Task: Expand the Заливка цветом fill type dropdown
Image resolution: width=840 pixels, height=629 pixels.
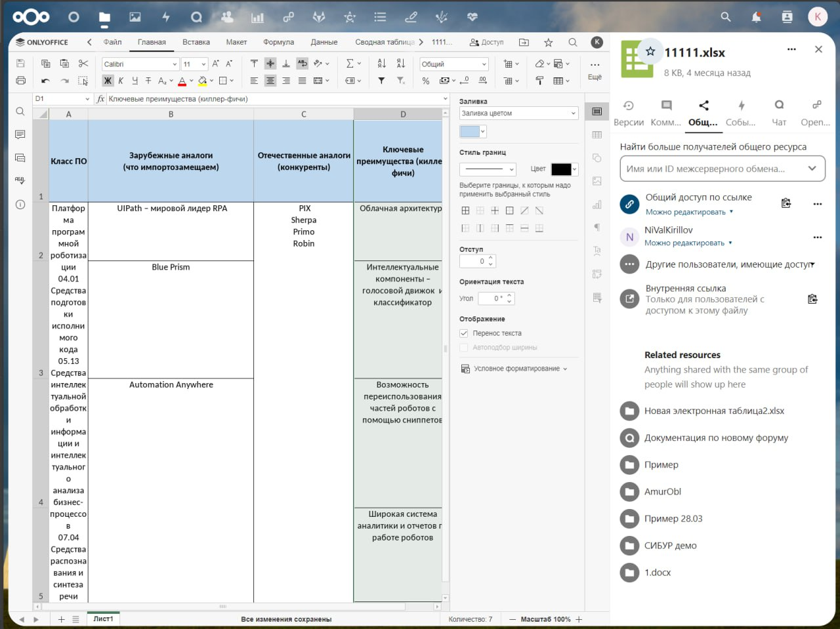Action: click(x=518, y=113)
